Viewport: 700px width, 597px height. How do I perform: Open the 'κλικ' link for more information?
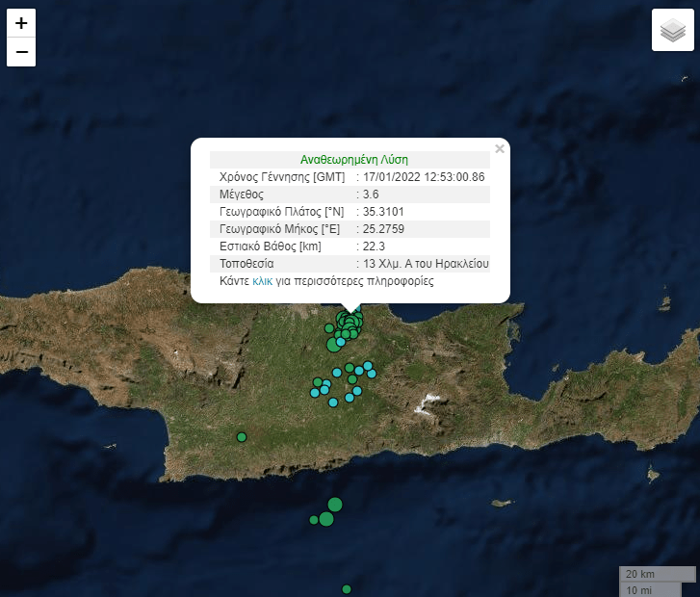click(x=262, y=281)
